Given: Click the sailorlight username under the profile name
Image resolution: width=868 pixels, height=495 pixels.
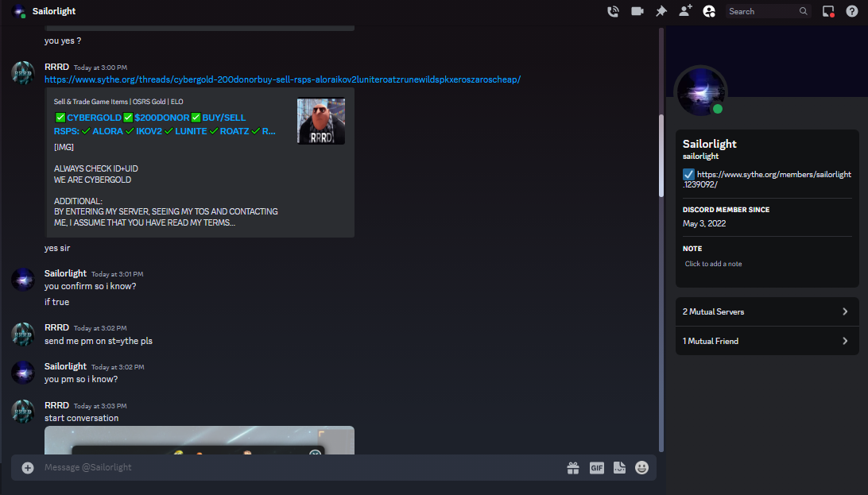Looking at the screenshot, I should click(701, 157).
